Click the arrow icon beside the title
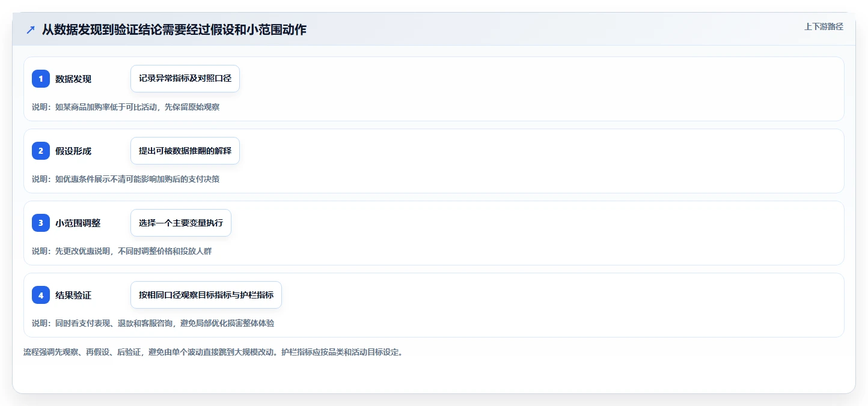This screenshot has width=868, height=406. click(31, 29)
